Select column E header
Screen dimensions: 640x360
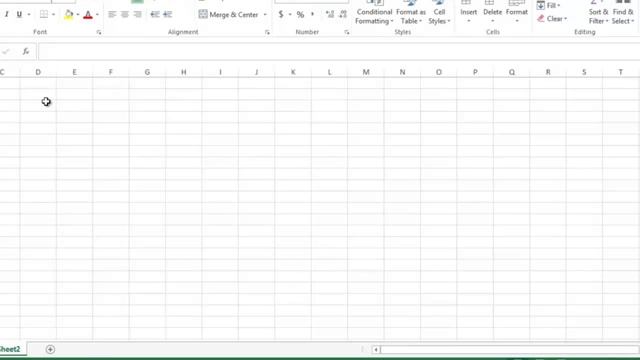tap(74, 72)
